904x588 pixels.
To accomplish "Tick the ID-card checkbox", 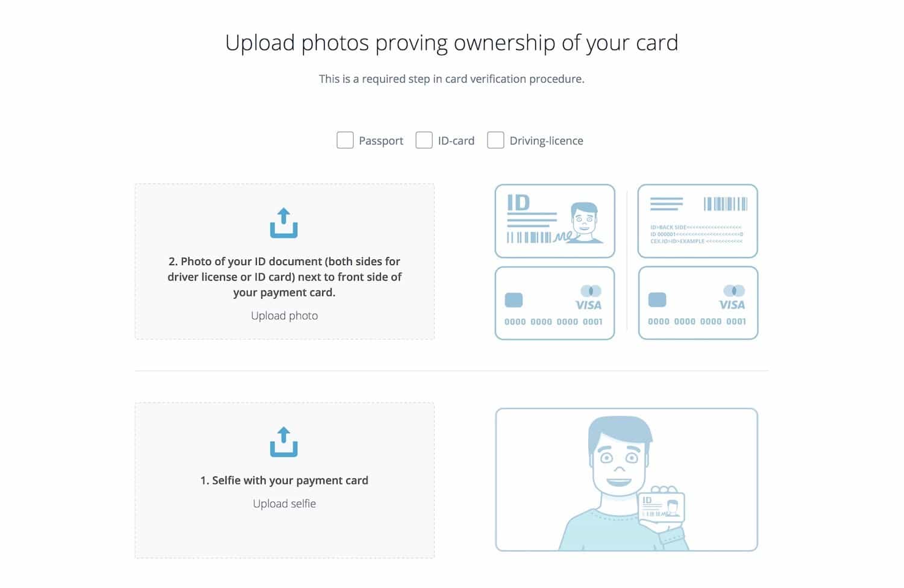I will click(424, 140).
